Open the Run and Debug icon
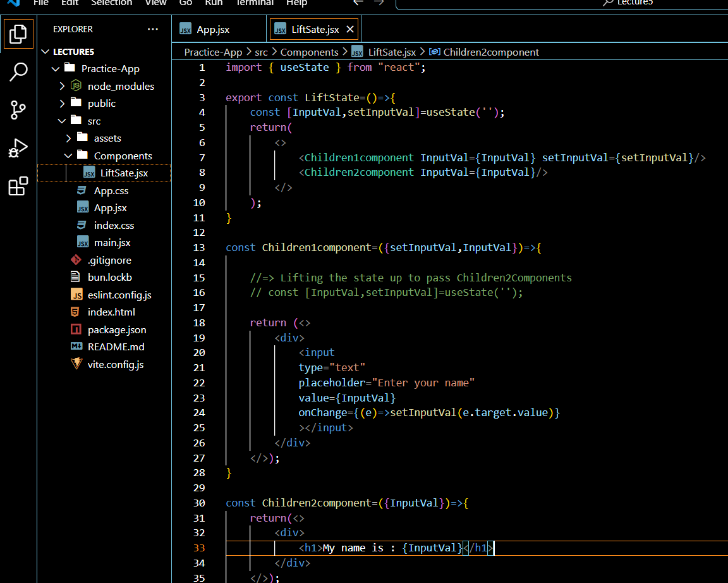 (18, 148)
